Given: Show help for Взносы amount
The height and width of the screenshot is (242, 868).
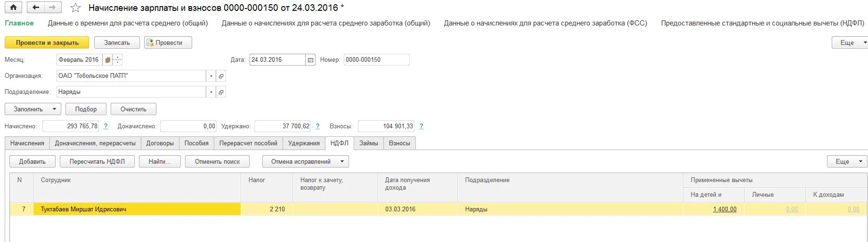Looking at the screenshot, I should click(421, 126).
